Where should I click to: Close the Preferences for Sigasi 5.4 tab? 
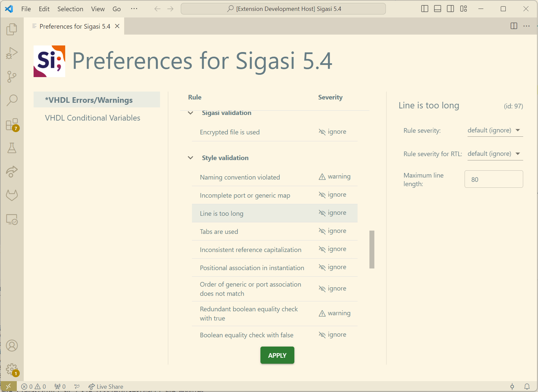click(117, 26)
